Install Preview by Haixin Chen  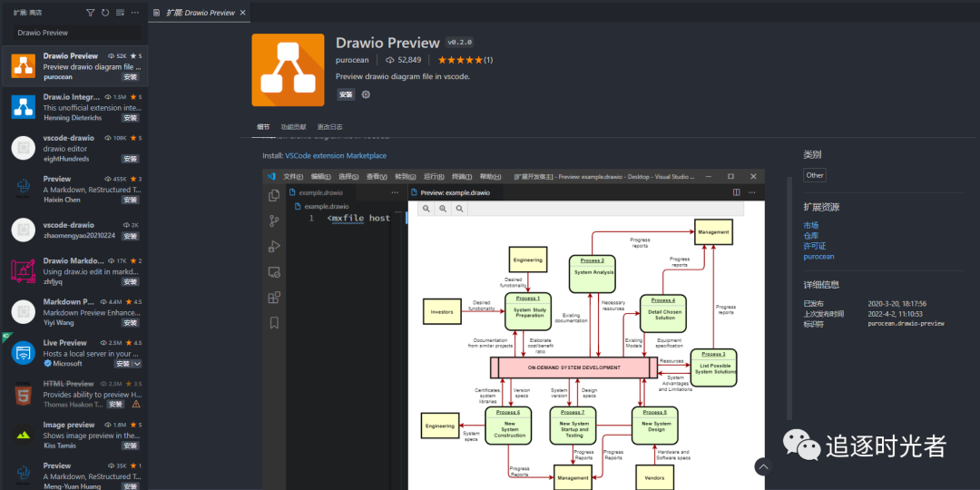[130, 200]
